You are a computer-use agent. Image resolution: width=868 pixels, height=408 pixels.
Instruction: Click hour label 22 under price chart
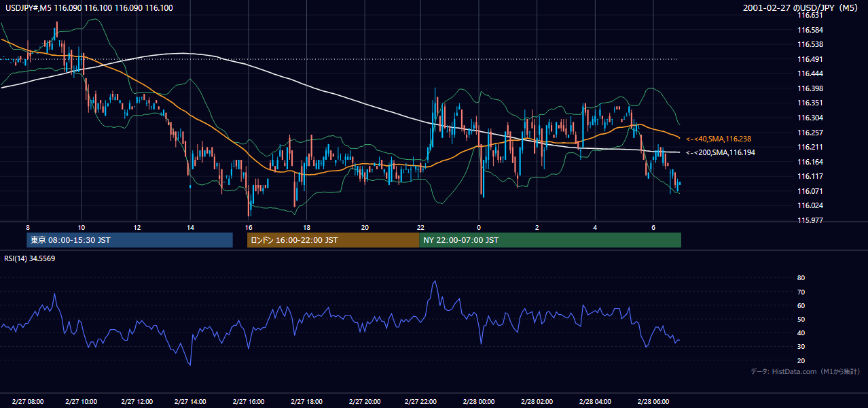click(420, 227)
